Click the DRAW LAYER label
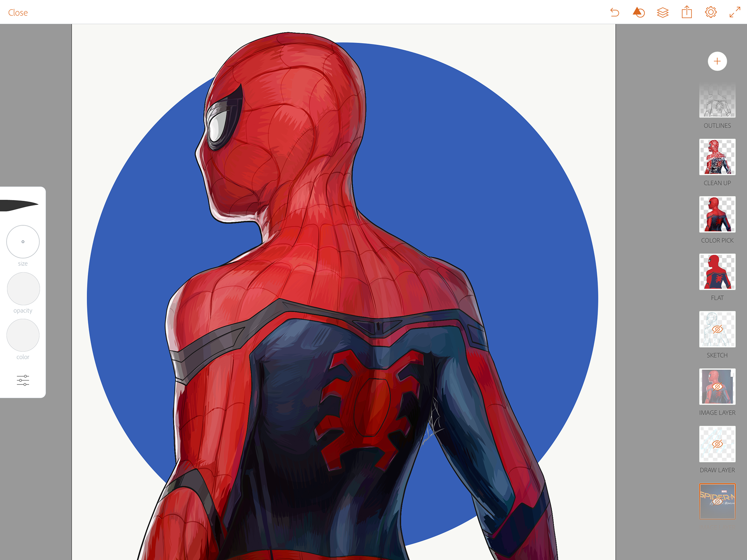 (x=717, y=470)
